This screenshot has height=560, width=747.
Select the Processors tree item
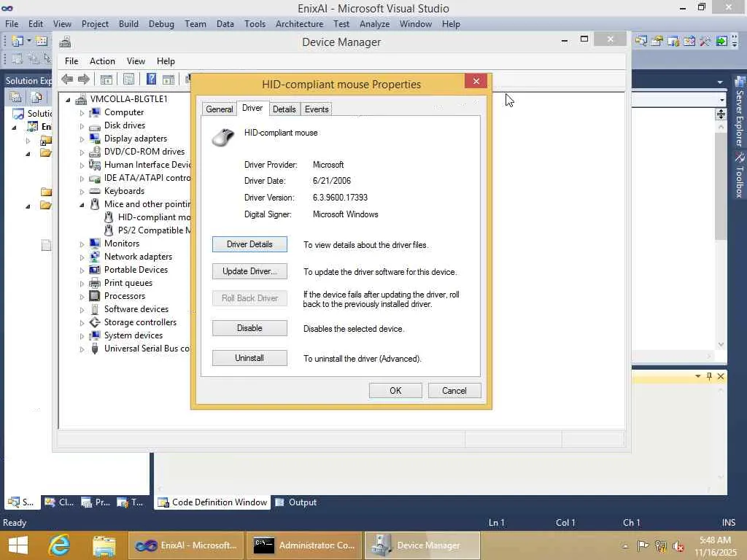coord(124,296)
